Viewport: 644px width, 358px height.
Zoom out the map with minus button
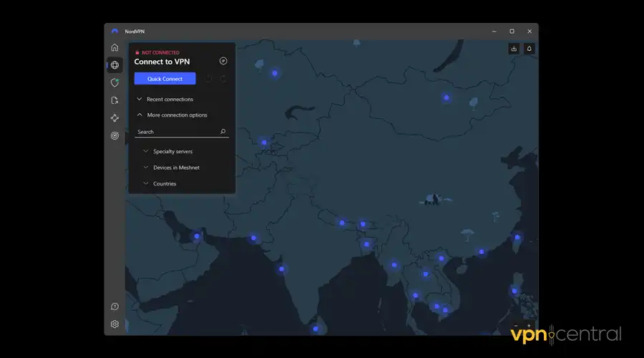(516, 326)
